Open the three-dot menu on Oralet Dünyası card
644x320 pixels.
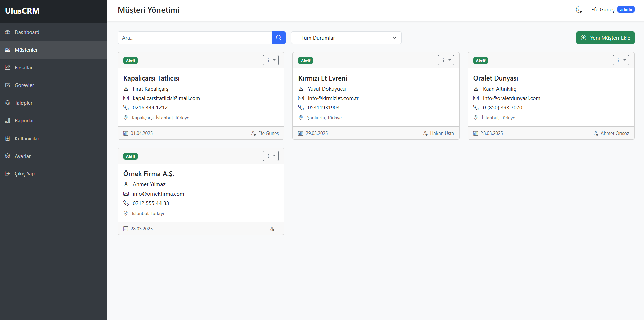click(620, 60)
